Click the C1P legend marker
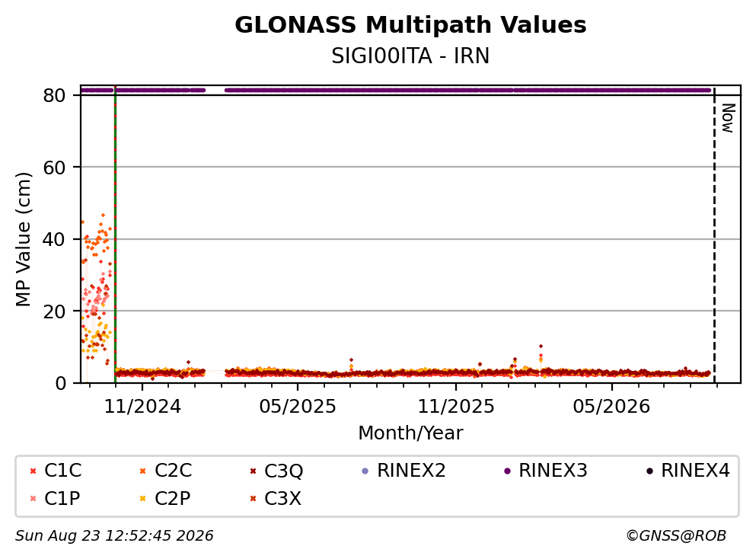 pos(33,499)
